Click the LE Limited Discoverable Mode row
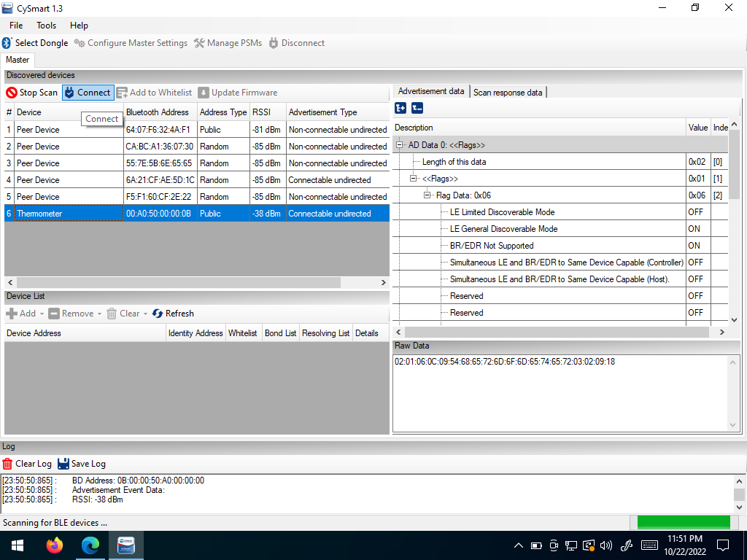 coord(560,212)
